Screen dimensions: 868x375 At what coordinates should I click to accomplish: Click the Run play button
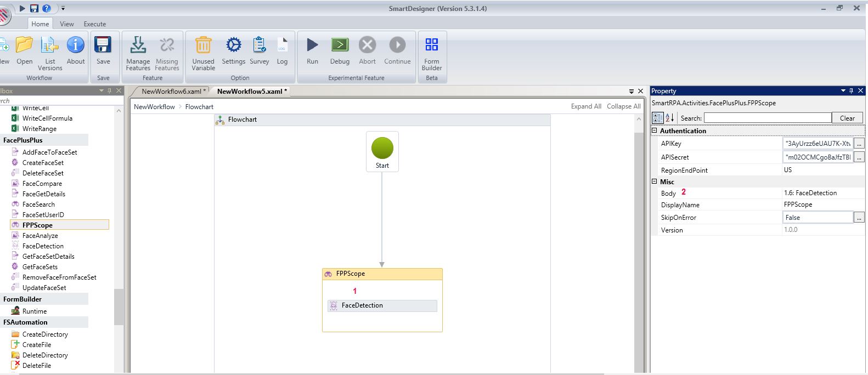point(312,46)
